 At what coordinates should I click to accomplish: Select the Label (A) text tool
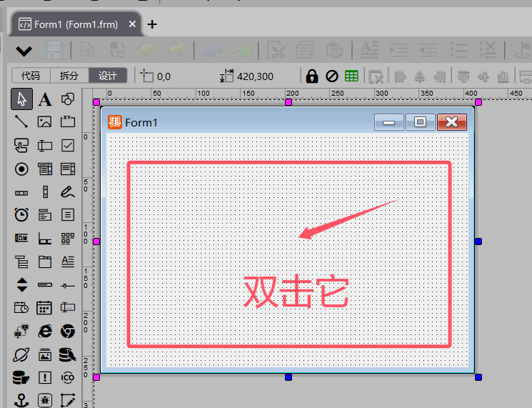44,99
